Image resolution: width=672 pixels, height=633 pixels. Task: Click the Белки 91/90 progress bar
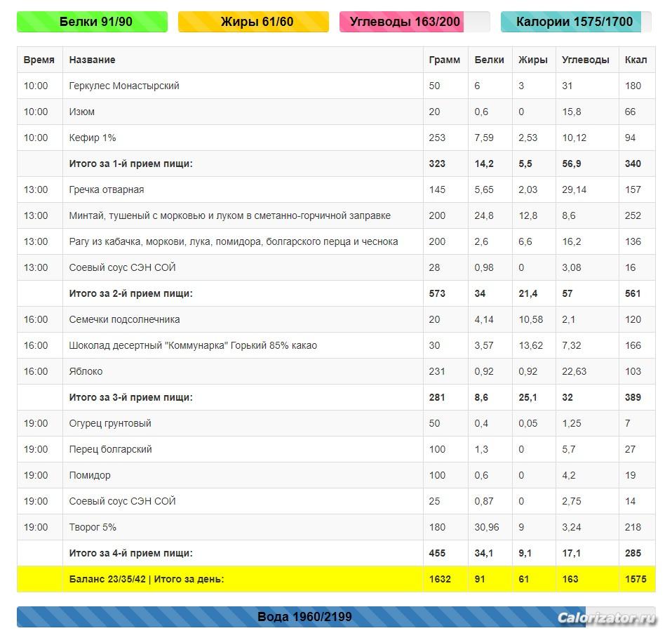[x=92, y=22]
